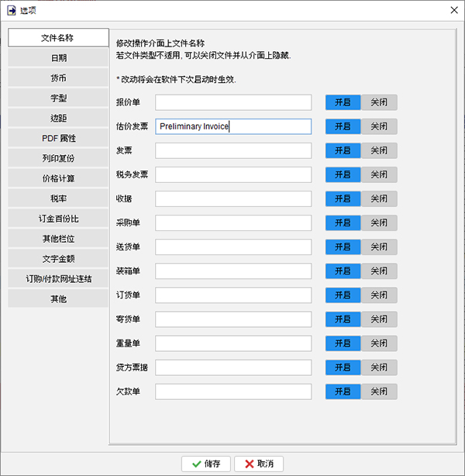
Task: Enable 采购单 with 开启
Action: click(343, 222)
